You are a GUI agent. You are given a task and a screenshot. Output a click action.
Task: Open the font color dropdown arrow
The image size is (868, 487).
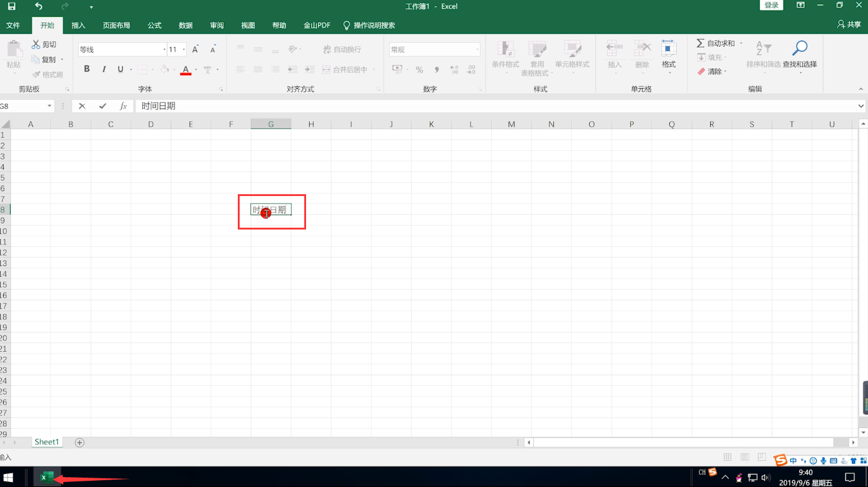[196, 69]
